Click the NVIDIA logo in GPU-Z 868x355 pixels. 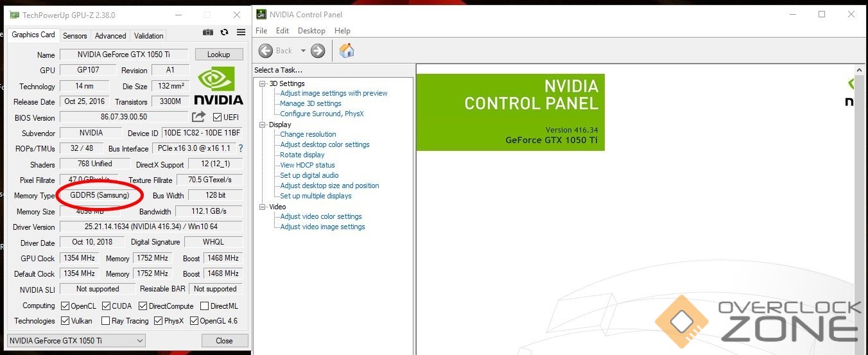(x=218, y=86)
